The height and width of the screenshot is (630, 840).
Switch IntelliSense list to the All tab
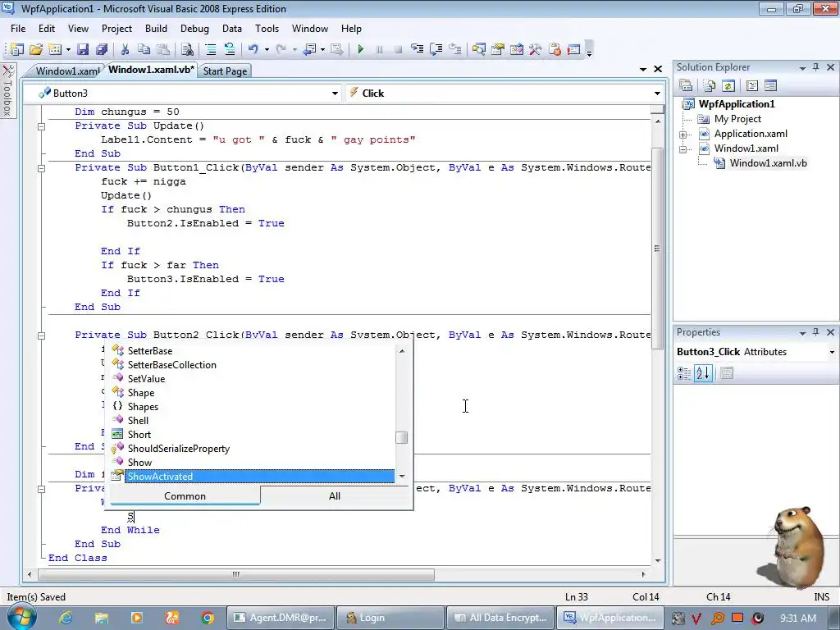pos(335,496)
